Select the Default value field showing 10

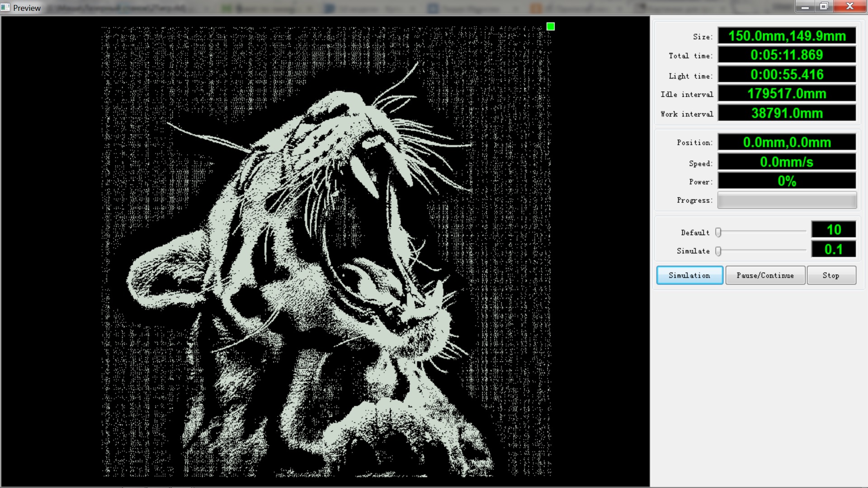834,230
